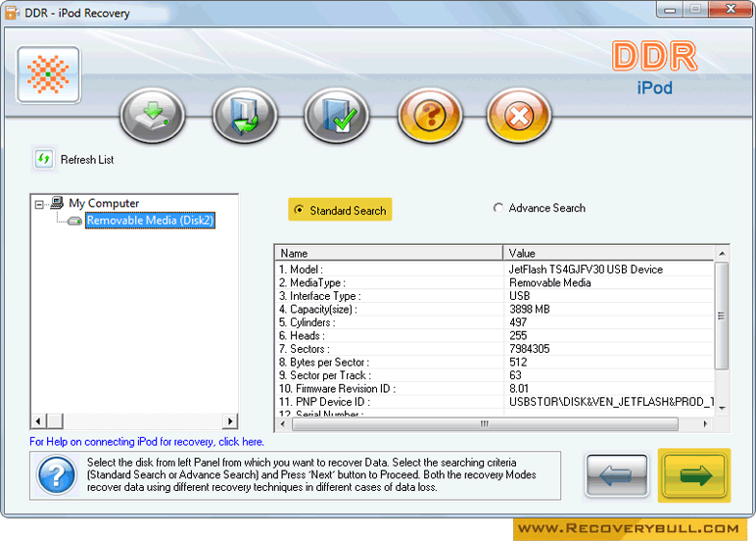Click the '255' heads value
Image resolution: width=756 pixels, height=541 pixels.
point(518,336)
